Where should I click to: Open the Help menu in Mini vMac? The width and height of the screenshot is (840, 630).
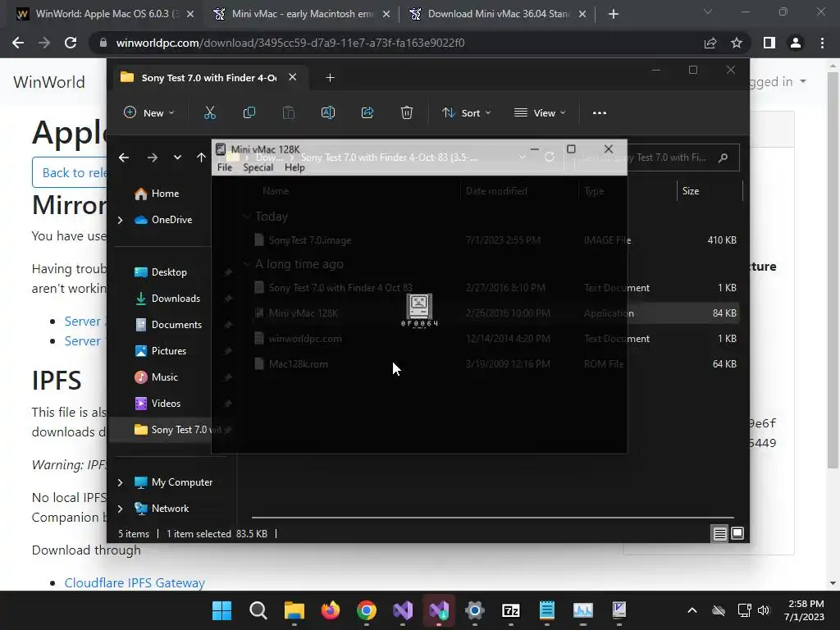tap(294, 167)
